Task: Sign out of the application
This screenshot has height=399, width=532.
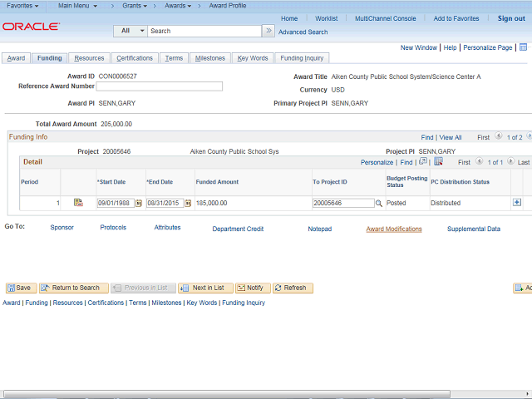Action: pos(511,18)
